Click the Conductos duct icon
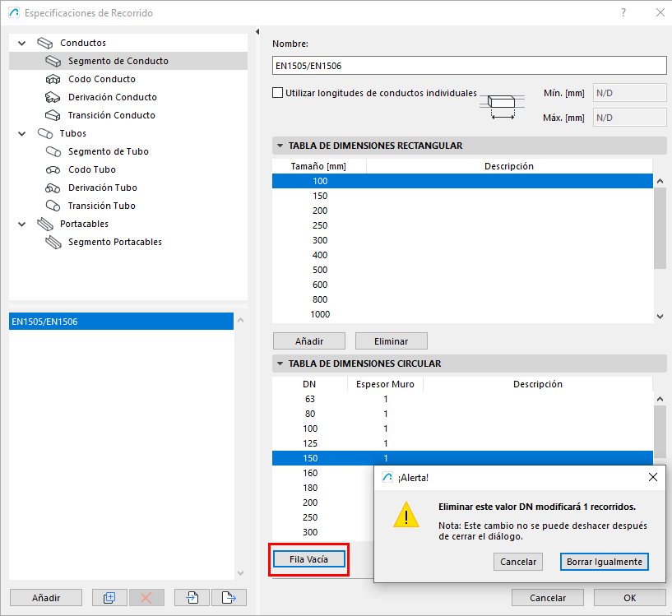The height and width of the screenshot is (616, 672). pyautogui.click(x=45, y=43)
